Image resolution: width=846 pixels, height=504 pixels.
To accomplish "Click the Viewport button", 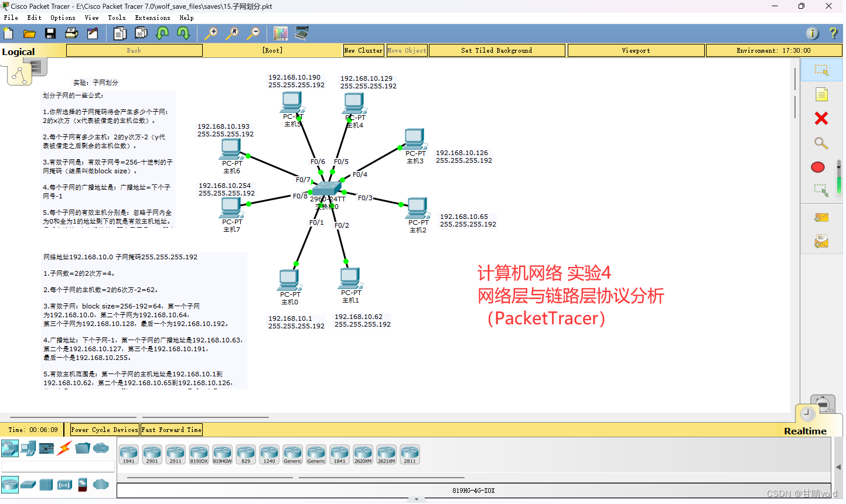I will [636, 50].
